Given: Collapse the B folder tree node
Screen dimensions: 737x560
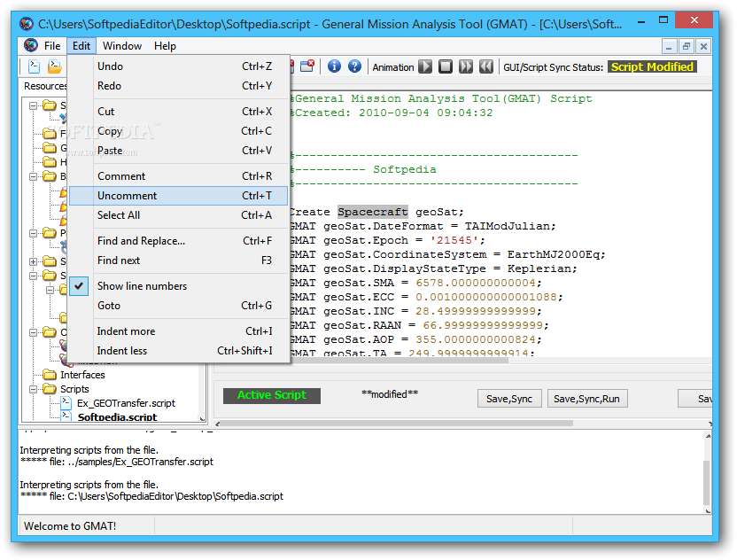Looking at the screenshot, I should coord(33,177).
